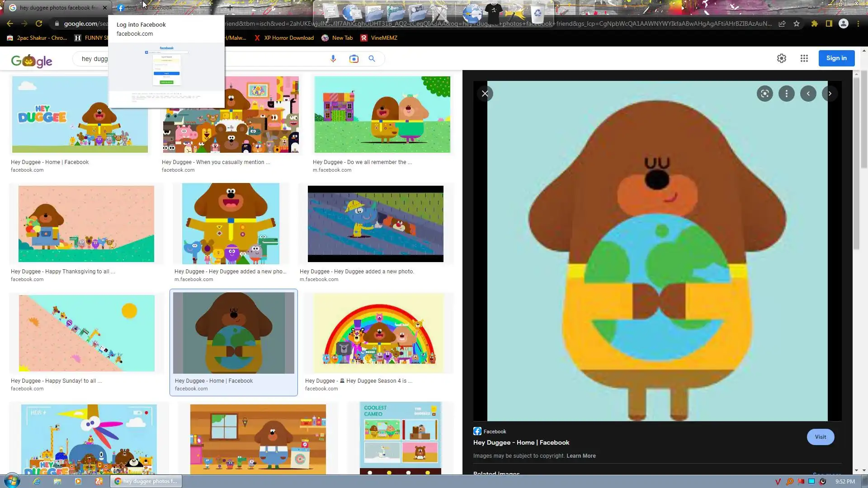Click the Visit button

point(820,437)
